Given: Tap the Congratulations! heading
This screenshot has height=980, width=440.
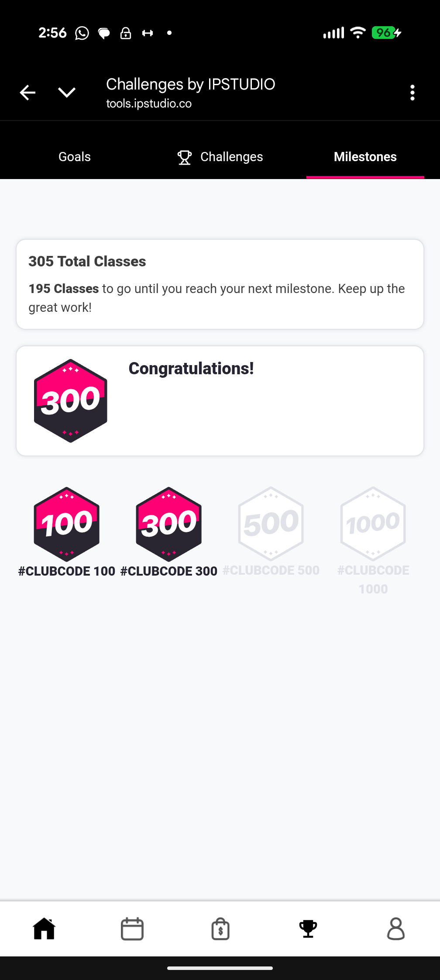Looking at the screenshot, I should (191, 369).
